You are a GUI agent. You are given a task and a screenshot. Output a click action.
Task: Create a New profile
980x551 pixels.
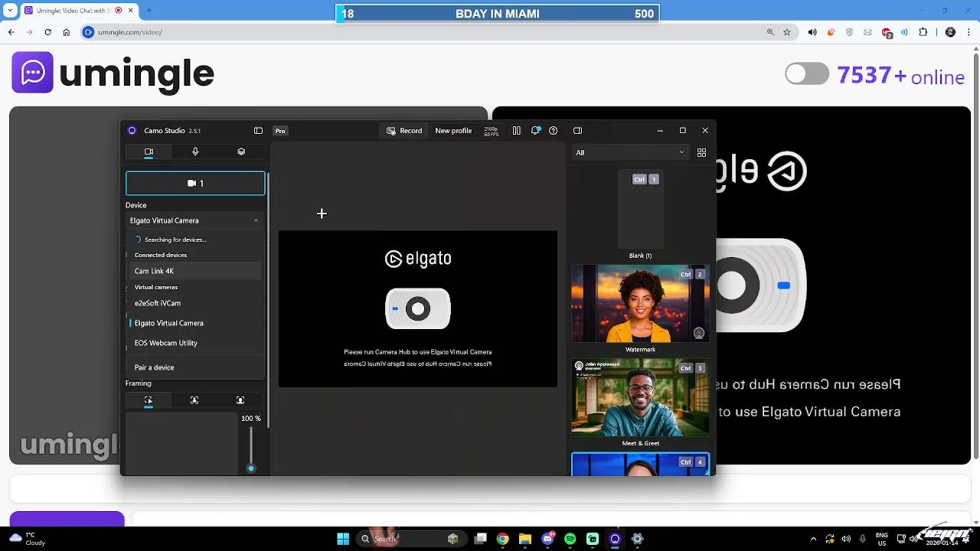(453, 131)
